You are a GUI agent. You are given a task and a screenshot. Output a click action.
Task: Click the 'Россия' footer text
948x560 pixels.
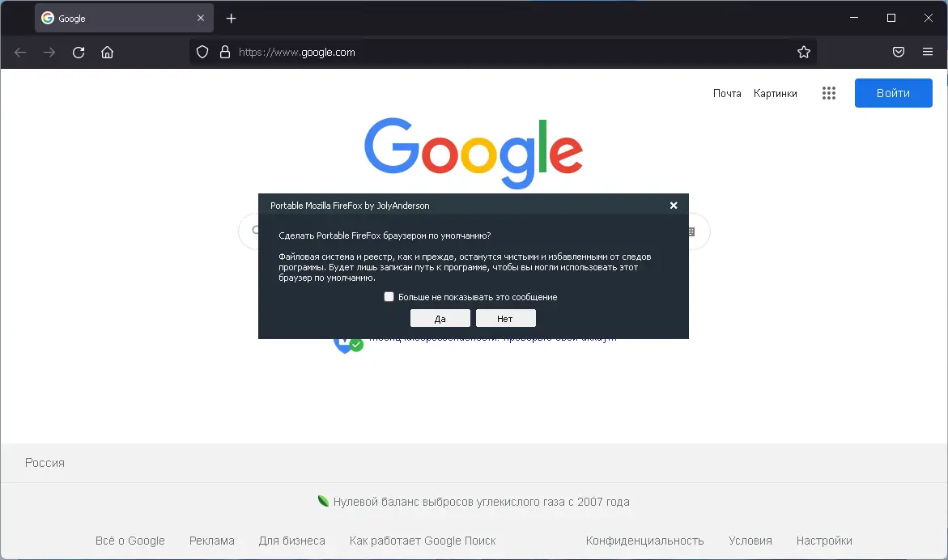[x=45, y=463]
